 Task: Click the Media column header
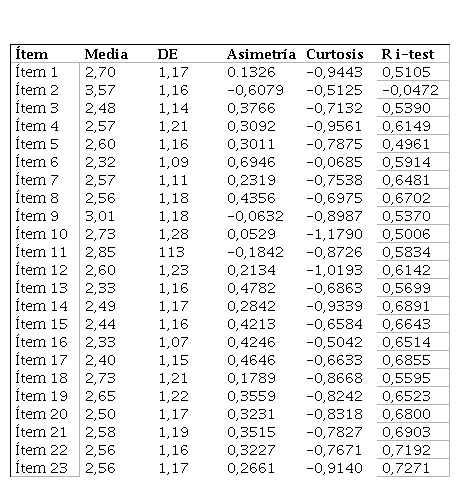[x=106, y=54]
